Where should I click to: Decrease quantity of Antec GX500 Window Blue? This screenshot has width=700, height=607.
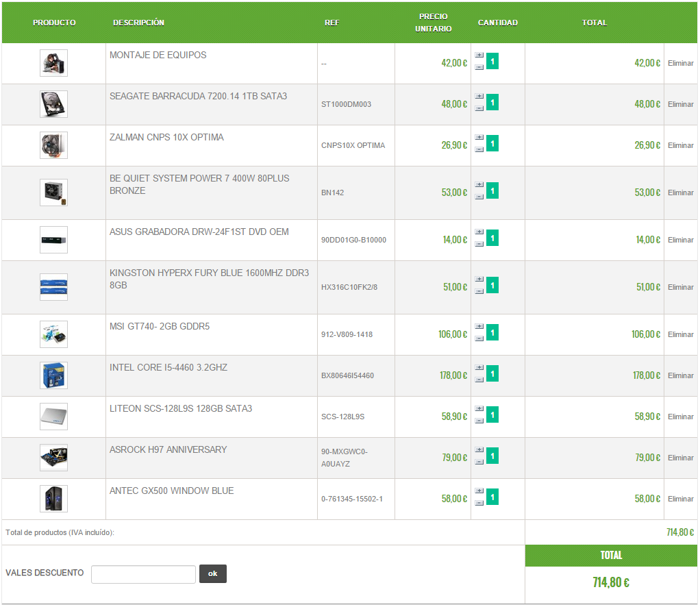[479, 504]
